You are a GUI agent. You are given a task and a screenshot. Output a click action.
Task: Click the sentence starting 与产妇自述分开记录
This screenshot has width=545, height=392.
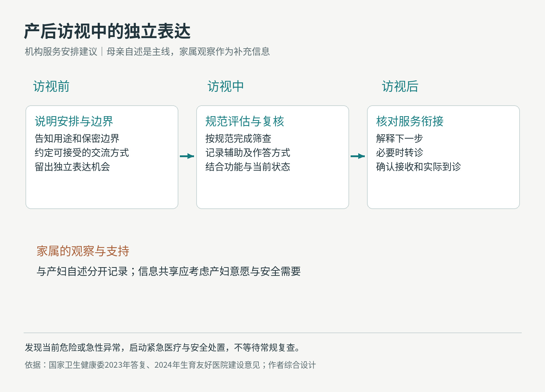tap(169, 271)
